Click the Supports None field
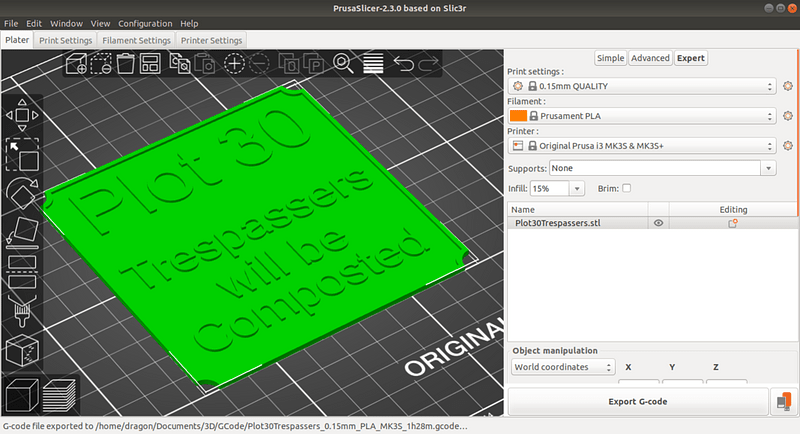Viewport: 800px width, 434px height. click(655, 168)
